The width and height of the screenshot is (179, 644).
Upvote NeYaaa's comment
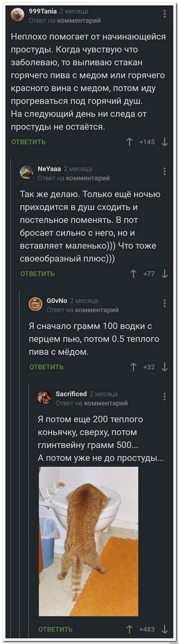[134, 274]
